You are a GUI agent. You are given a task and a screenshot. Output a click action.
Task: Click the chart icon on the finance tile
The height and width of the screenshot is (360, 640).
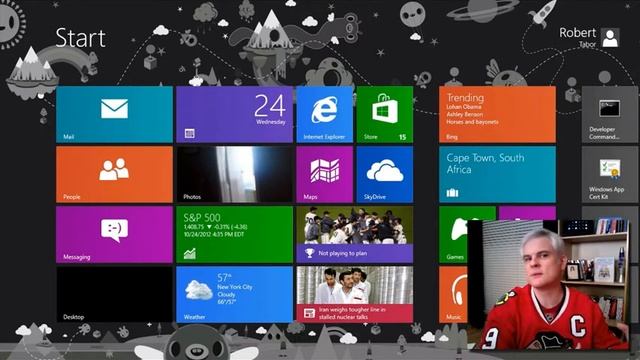click(190, 253)
